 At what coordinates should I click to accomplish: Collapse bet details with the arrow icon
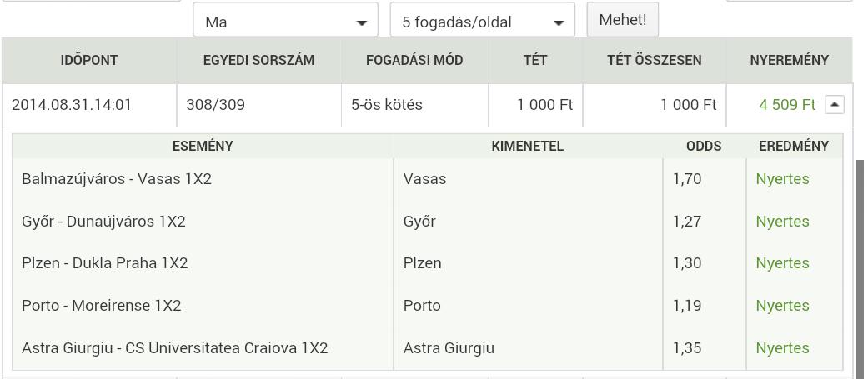[835, 105]
